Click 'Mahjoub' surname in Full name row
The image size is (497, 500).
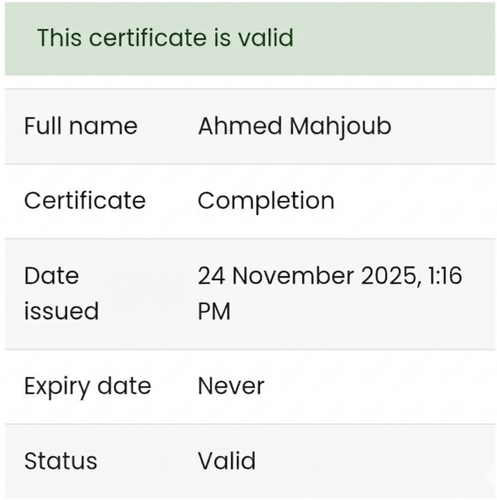340,128
